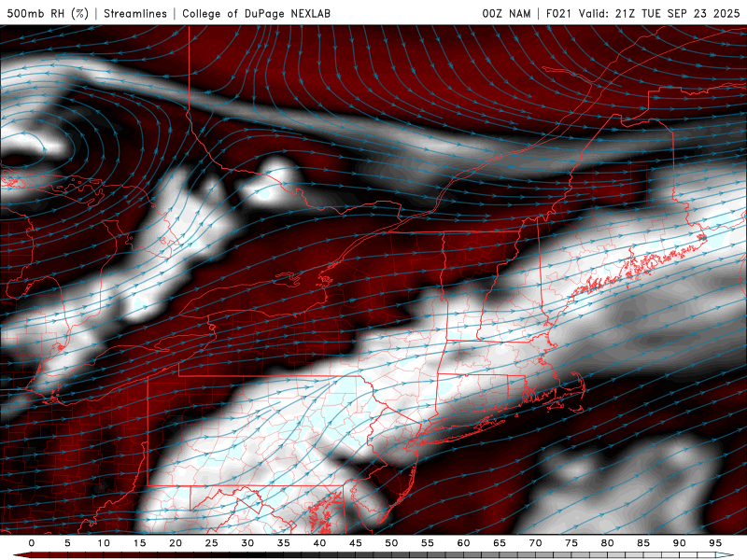
Task: Click the 25 label on the colorbar
Action: tap(212, 543)
